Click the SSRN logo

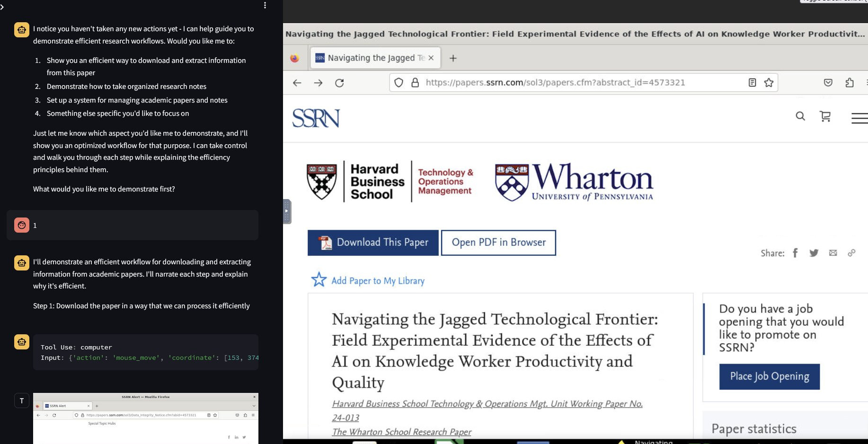pyautogui.click(x=316, y=118)
